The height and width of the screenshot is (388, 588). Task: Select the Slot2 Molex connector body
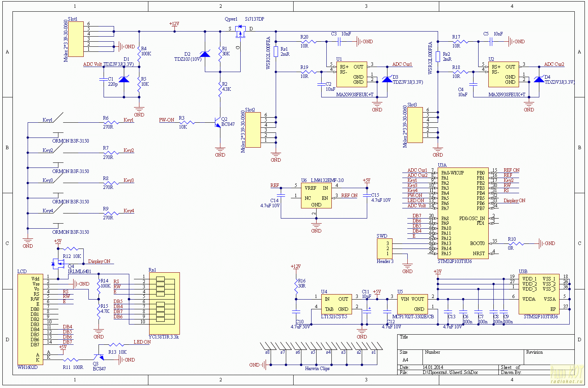[253, 130]
